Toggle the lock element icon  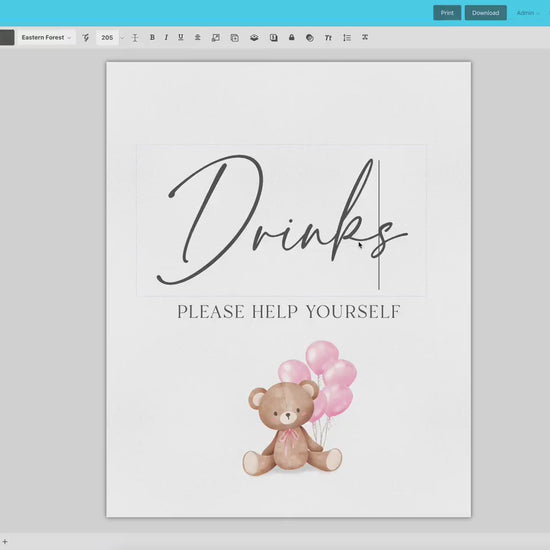tap(291, 37)
